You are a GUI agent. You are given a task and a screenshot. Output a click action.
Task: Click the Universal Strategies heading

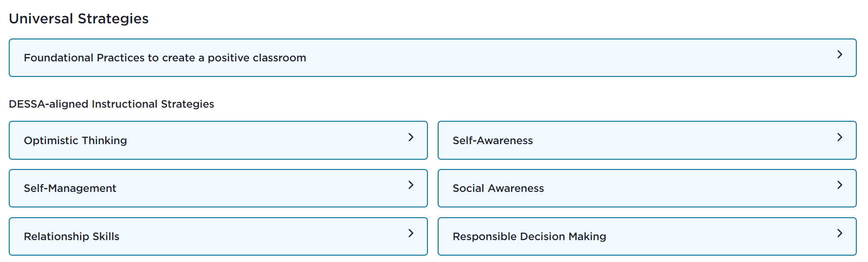pos(79,19)
